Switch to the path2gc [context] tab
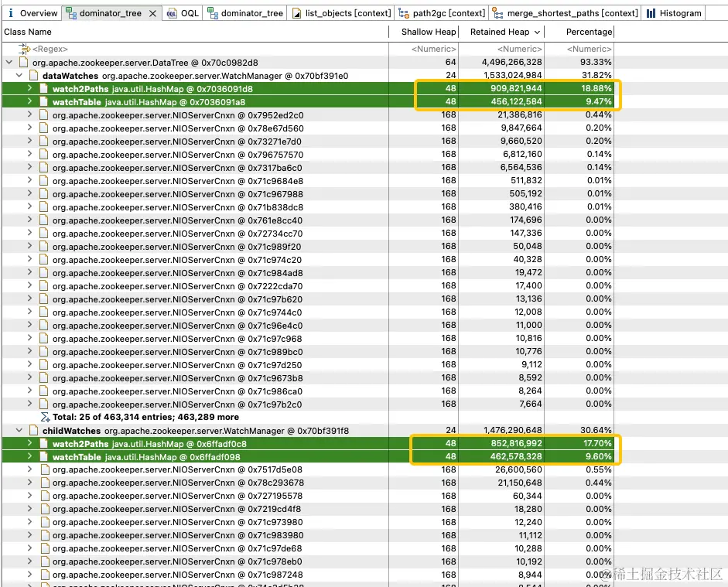The image size is (728, 587). 442,13
